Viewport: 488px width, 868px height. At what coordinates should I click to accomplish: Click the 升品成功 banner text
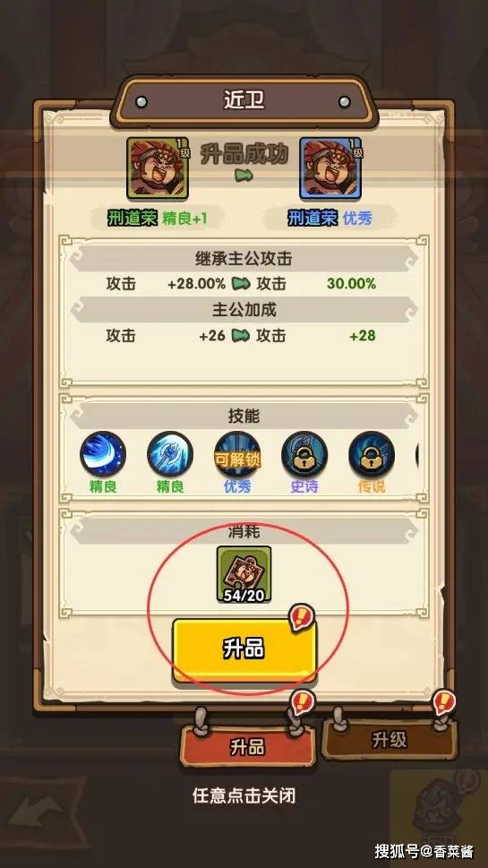[244, 155]
